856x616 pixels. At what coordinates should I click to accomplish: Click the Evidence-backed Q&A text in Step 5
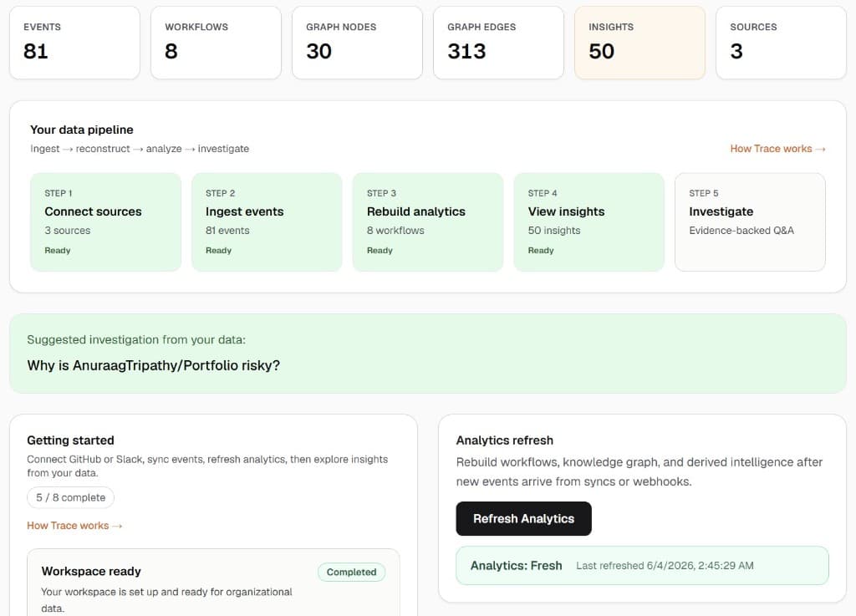(741, 230)
